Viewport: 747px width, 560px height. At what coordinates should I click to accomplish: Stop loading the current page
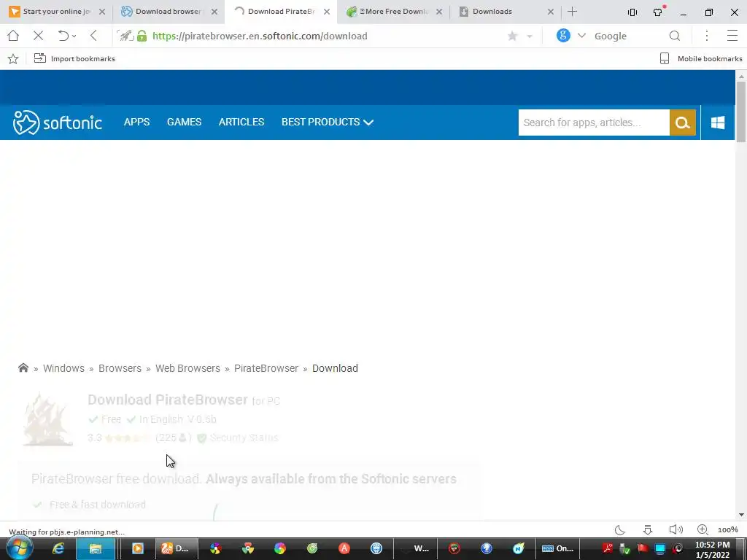click(39, 36)
